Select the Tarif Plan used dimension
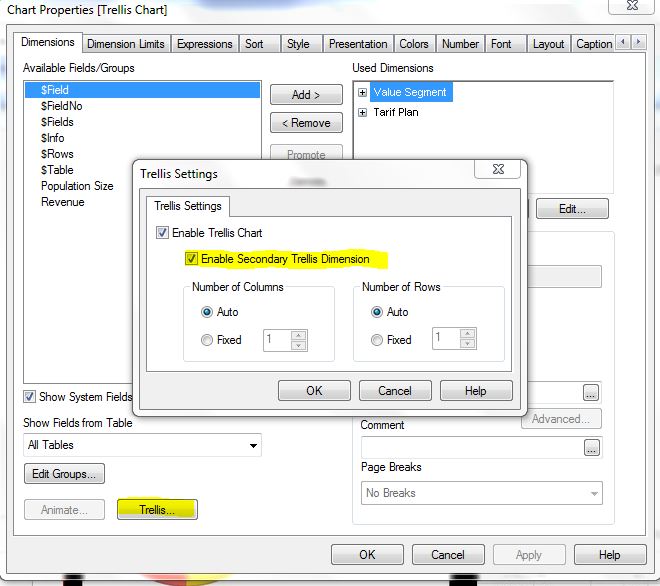 coord(396,112)
